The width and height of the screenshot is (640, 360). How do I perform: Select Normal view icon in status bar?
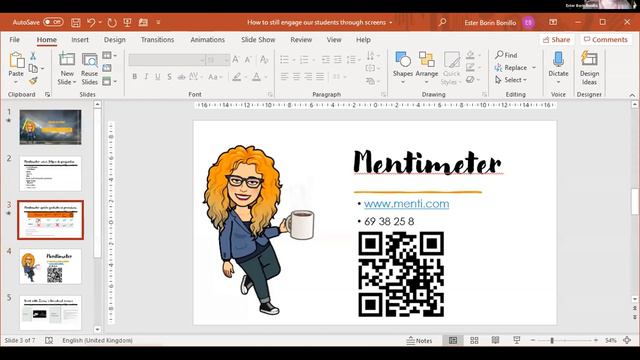[x=453, y=340]
